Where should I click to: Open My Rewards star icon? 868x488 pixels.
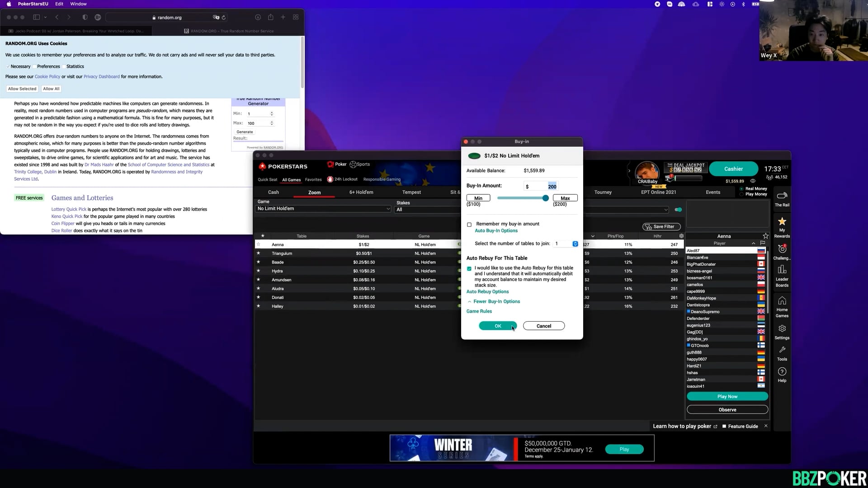coord(782,226)
